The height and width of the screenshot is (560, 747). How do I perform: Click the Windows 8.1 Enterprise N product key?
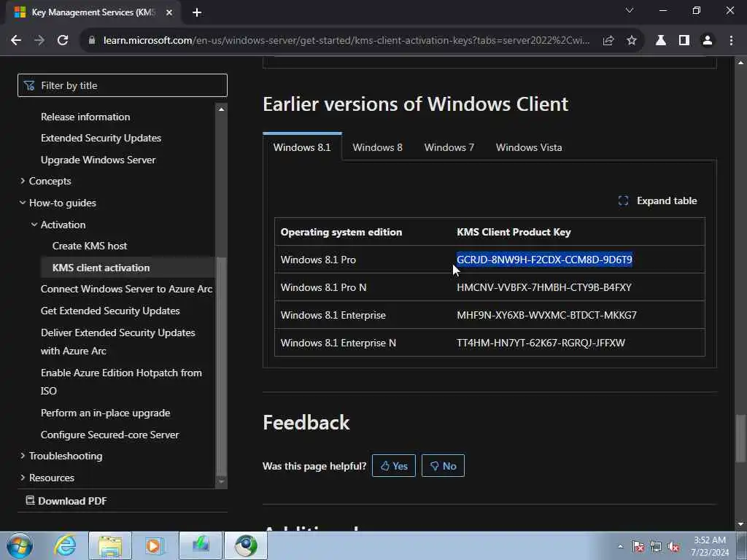point(541,343)
